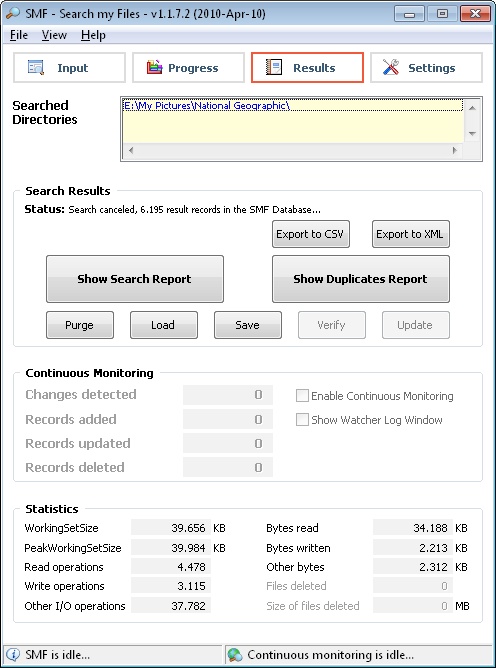Click the Files deleted value field
This screenshot has width=496, height=668.
tap(413, 586)
